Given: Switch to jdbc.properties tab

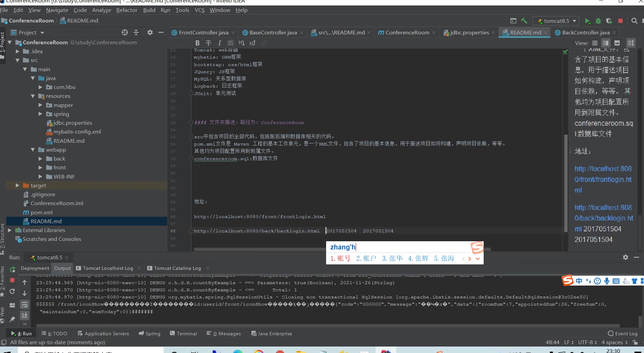Looking at the screenshot, I should (469, 33).
